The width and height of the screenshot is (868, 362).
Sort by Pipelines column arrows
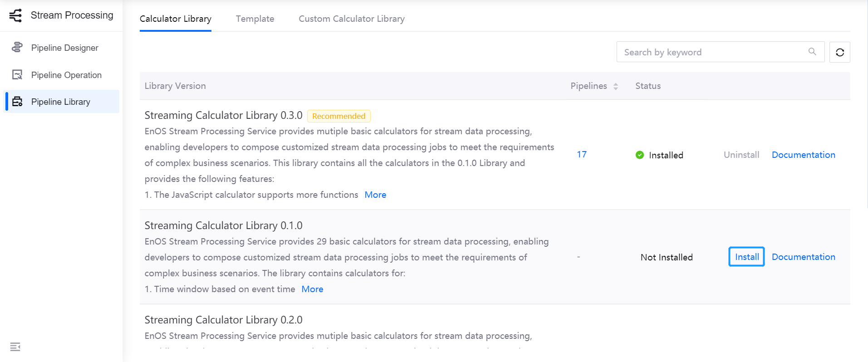click(x=616, y=86)
